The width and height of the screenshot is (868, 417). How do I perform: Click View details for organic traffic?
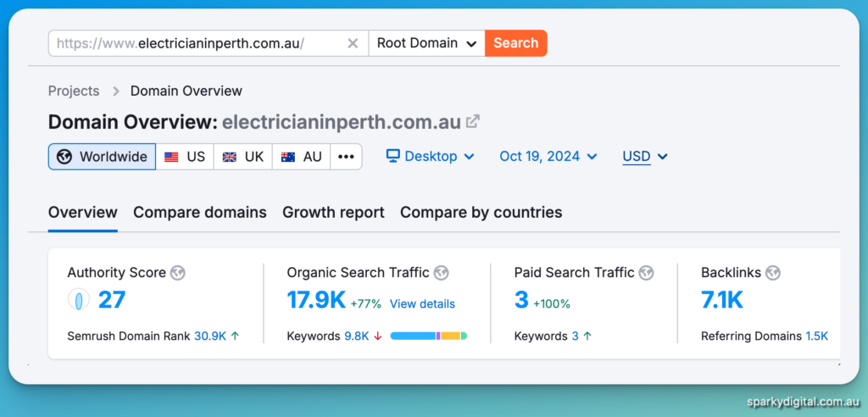tap(422, 304)
